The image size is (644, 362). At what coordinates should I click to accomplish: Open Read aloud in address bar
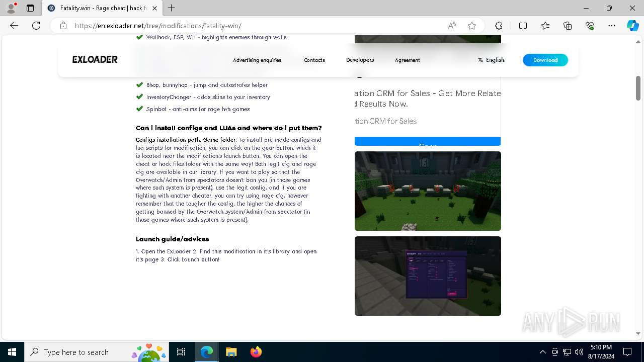452,26
